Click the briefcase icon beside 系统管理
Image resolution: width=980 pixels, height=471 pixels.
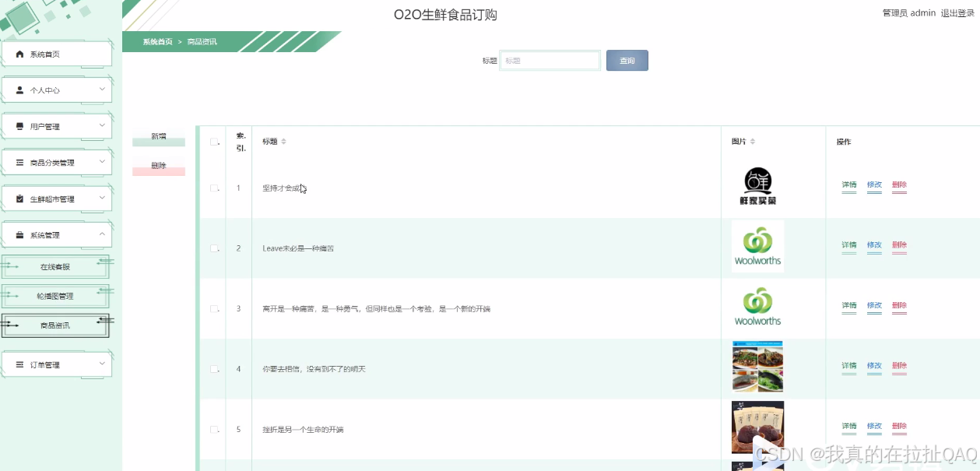coord(20,235)
